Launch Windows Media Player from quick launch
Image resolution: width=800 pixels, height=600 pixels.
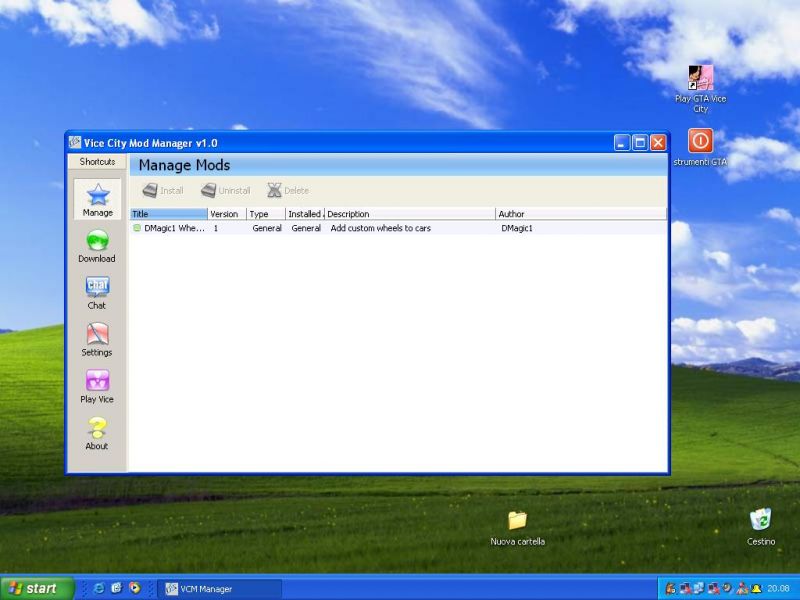pos(135,588)
